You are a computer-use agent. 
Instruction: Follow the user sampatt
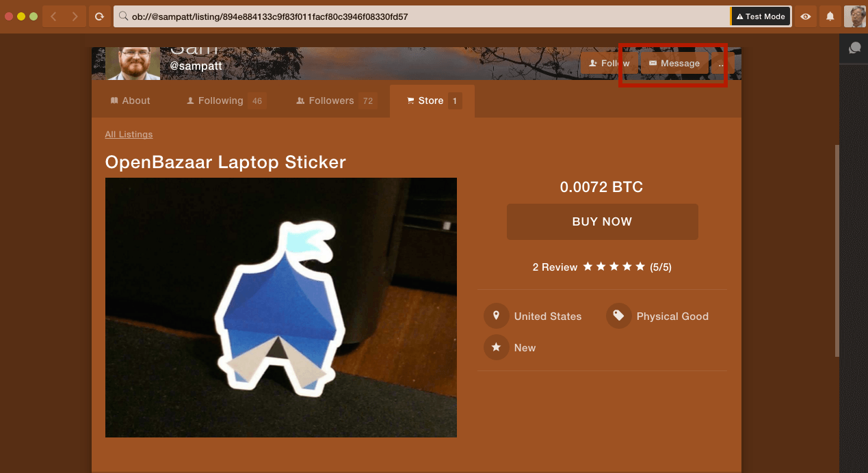(x=609, y=64)
